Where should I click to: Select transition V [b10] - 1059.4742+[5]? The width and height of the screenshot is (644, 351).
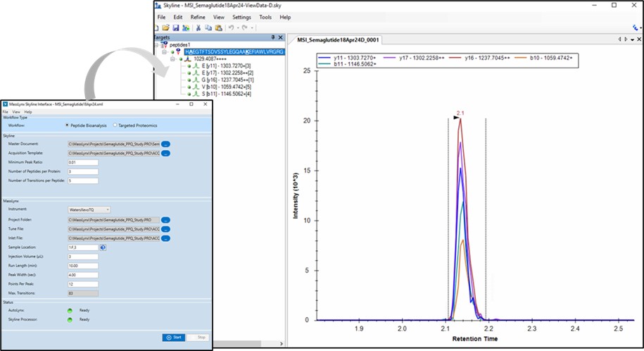pyautogui.click(x=227, y=87)
